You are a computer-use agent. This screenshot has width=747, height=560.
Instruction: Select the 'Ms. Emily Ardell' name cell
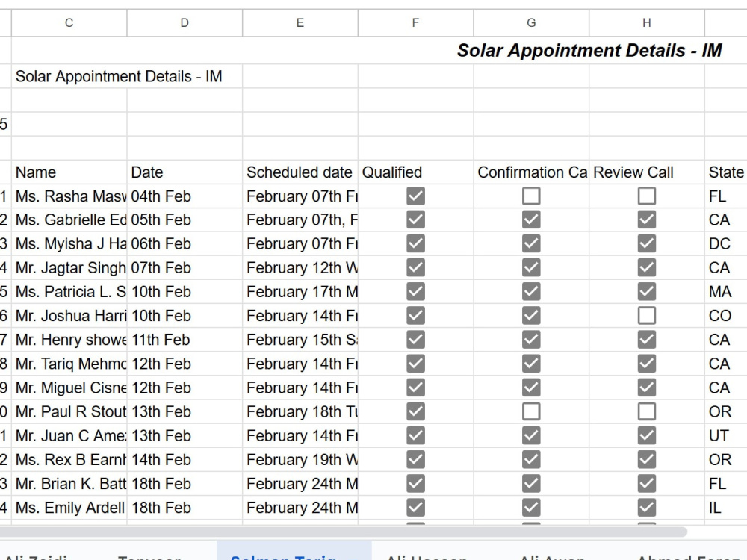[x=69, y=508]
